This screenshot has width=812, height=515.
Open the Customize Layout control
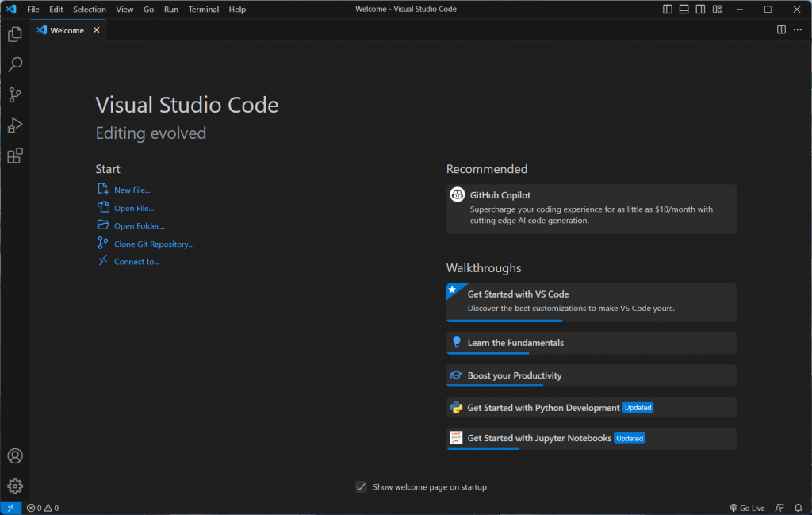pyautogui.click(x=717, y=10)
